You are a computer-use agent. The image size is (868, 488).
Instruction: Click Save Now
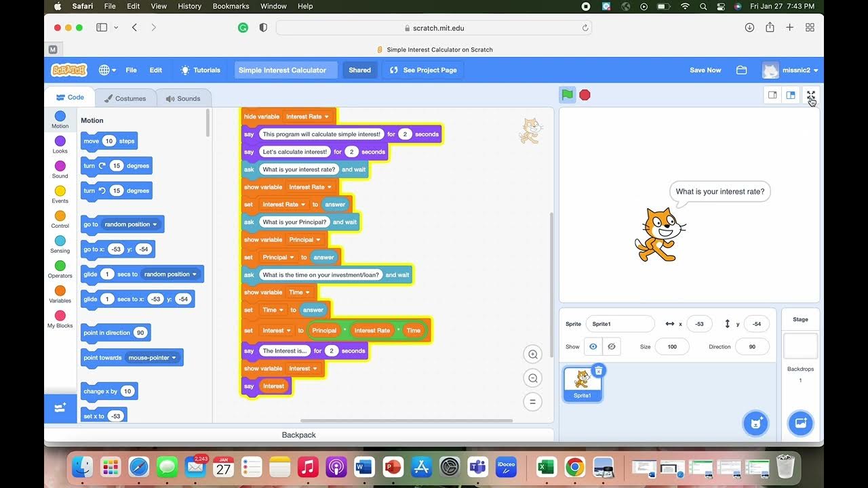click(x=705, y=70)
